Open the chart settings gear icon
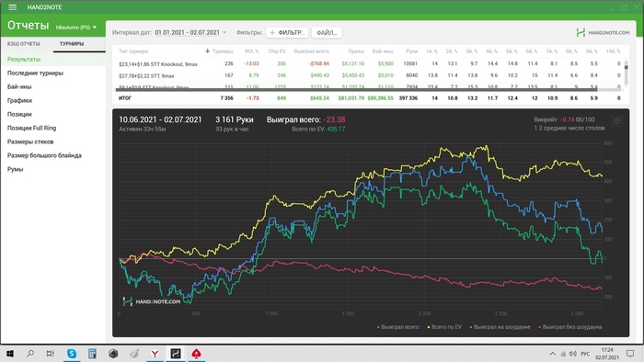 (x=617, y=121)
